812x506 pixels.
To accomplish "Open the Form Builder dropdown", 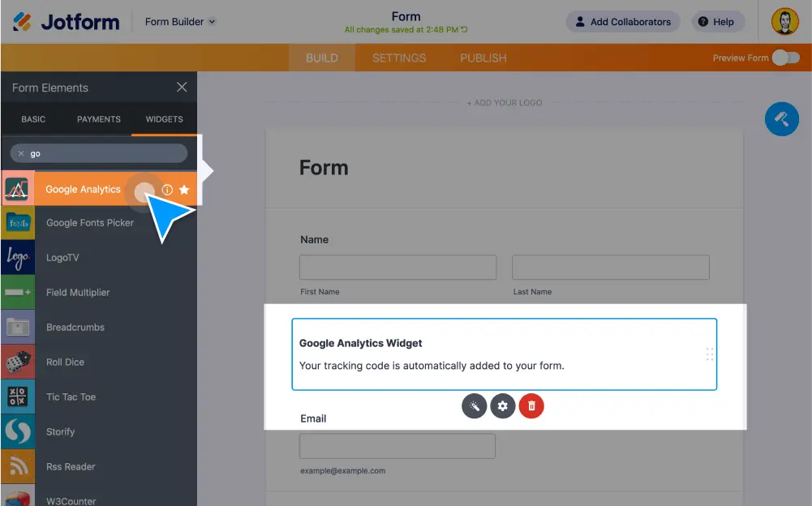I will [178, 22].
